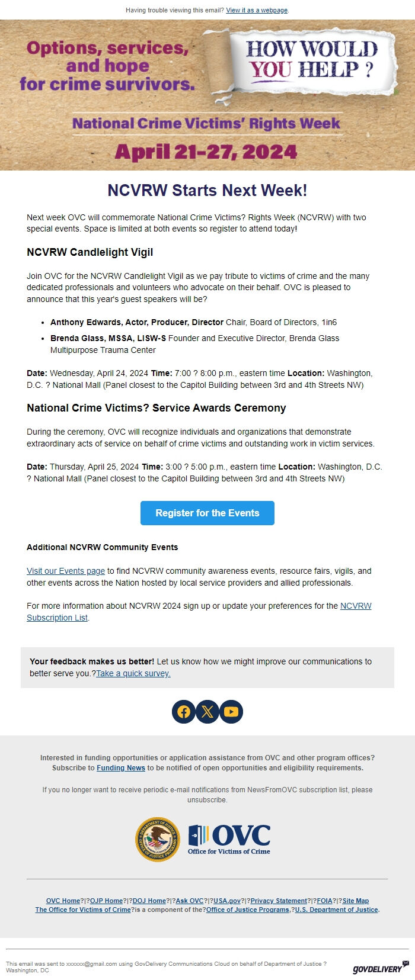
Task: Subscribe via the Funding News link
Action: click(x=120, y=767)
